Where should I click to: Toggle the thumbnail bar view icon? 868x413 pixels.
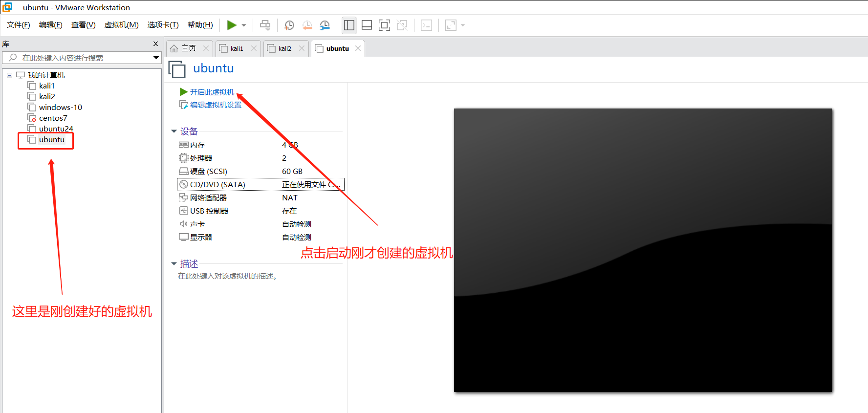367,25
